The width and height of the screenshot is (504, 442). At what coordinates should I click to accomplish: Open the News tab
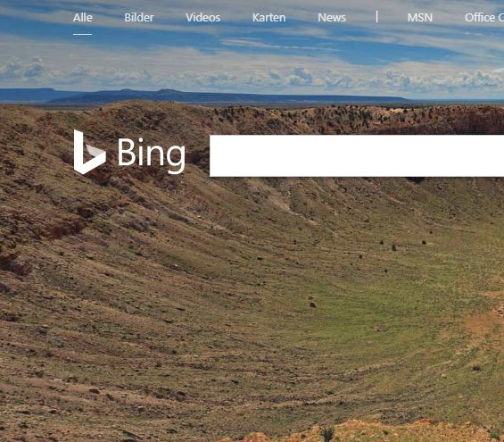[332, 17]
